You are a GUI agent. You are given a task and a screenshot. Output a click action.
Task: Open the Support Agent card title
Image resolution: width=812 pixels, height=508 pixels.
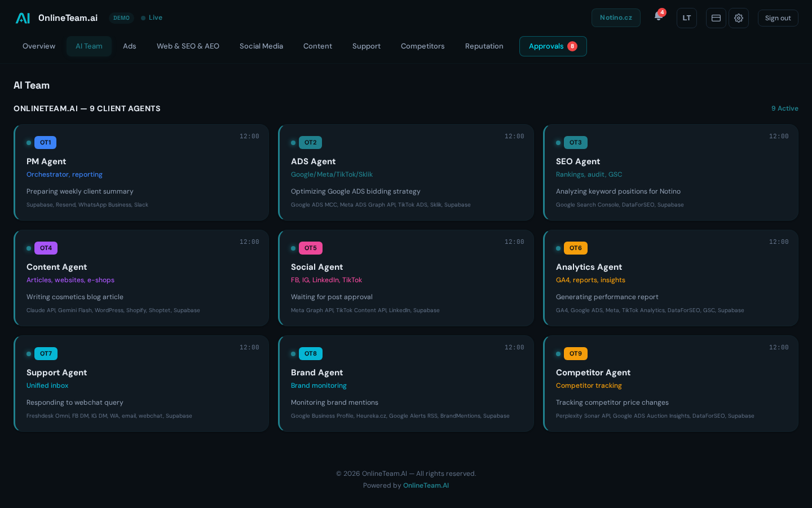tap(56, 373)
